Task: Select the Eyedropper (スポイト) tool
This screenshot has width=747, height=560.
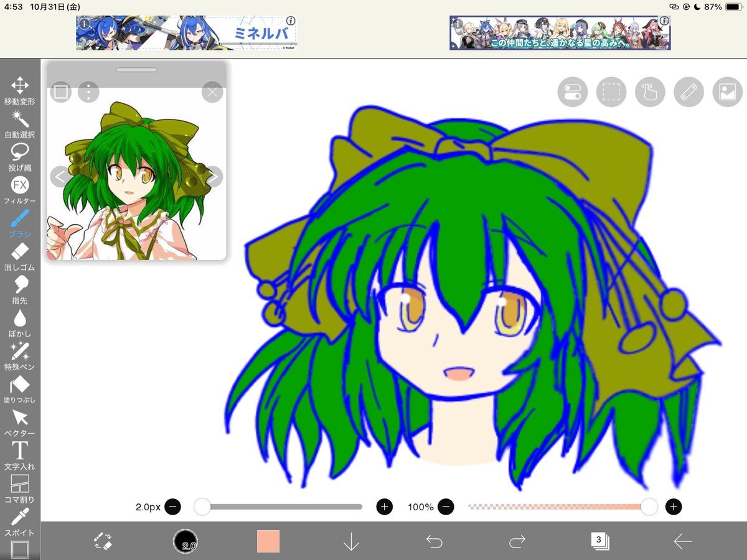Action: 20,523
